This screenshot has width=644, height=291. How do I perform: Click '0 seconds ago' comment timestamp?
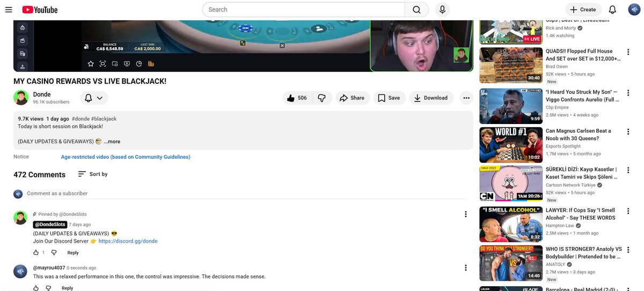(82, 267)
